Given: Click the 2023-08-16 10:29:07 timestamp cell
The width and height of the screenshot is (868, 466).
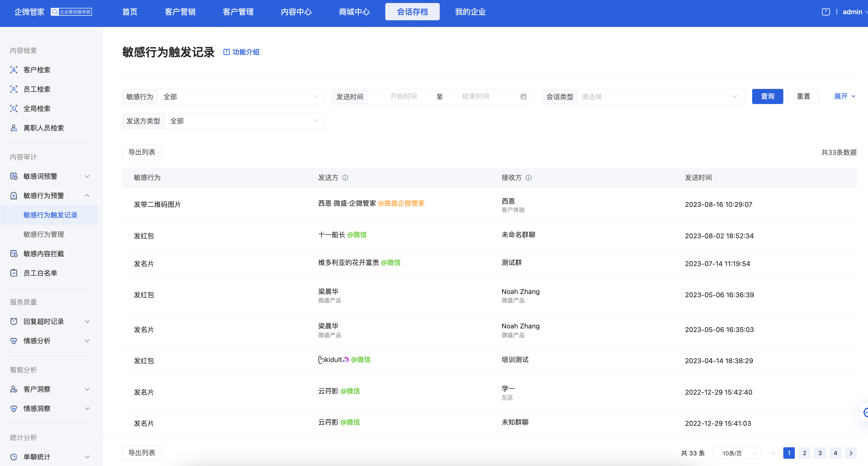Looking at the screenshot, I should [718, 204].
